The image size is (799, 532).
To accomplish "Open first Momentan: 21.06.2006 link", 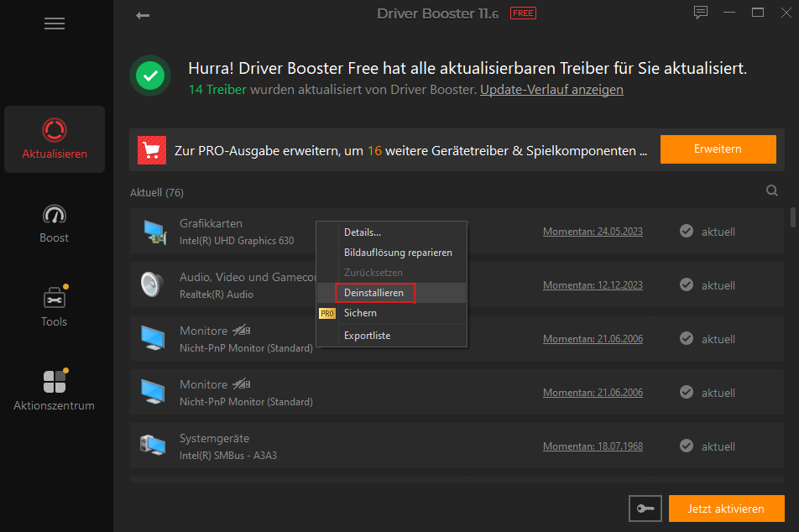I will point(593,339).
